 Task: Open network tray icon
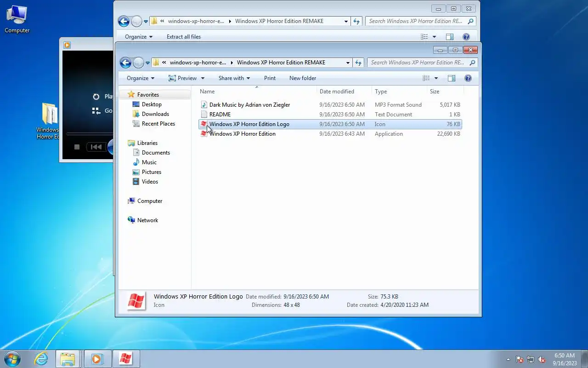click(x=531, y=359)
